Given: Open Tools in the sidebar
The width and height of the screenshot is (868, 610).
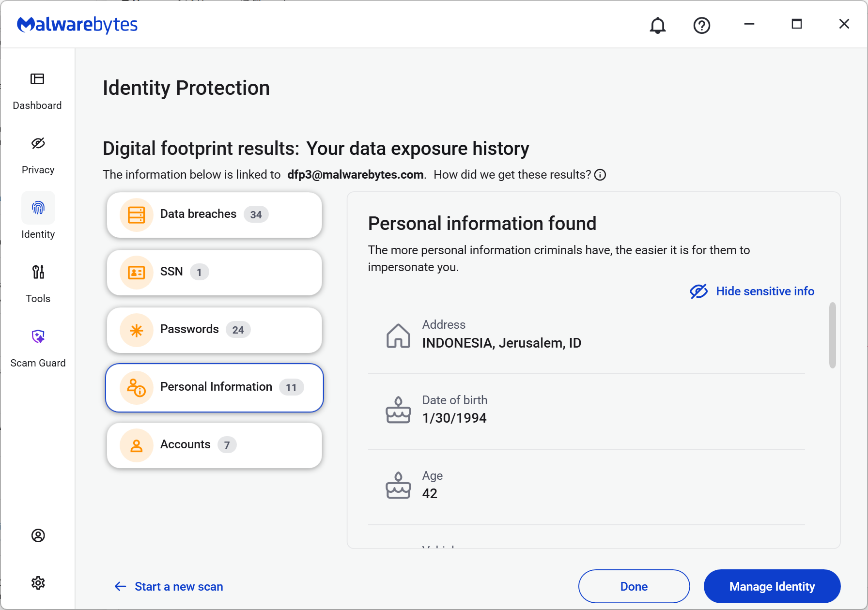Looking at the screenshot, I should click(38, 285).
